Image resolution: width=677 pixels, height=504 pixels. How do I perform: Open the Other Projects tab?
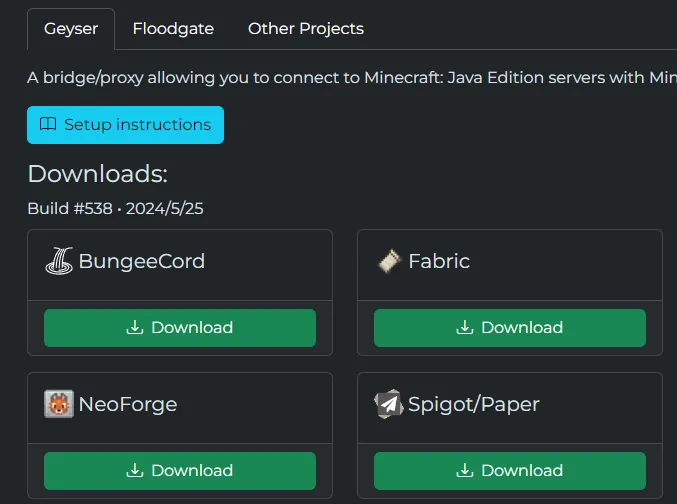tap(306, 29)
